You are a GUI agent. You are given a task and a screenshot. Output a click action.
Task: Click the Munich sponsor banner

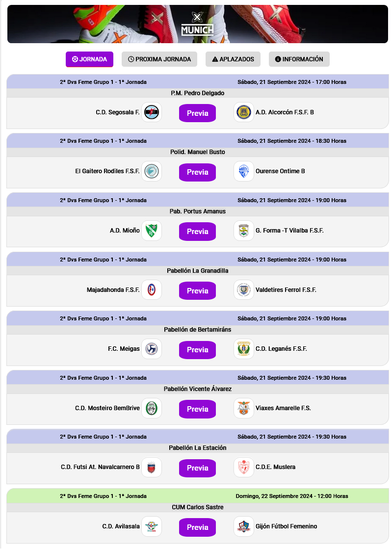coord(197,24)
